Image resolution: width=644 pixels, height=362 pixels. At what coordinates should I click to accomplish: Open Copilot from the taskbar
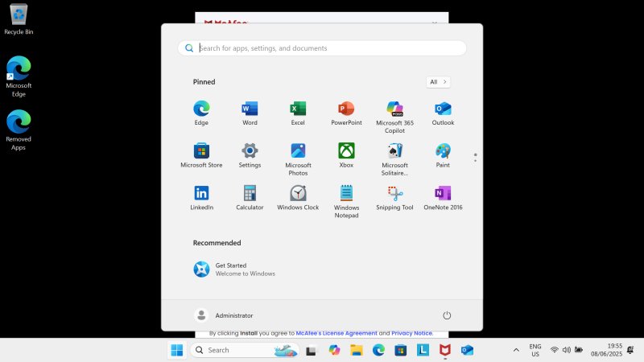tap(334, 350)
